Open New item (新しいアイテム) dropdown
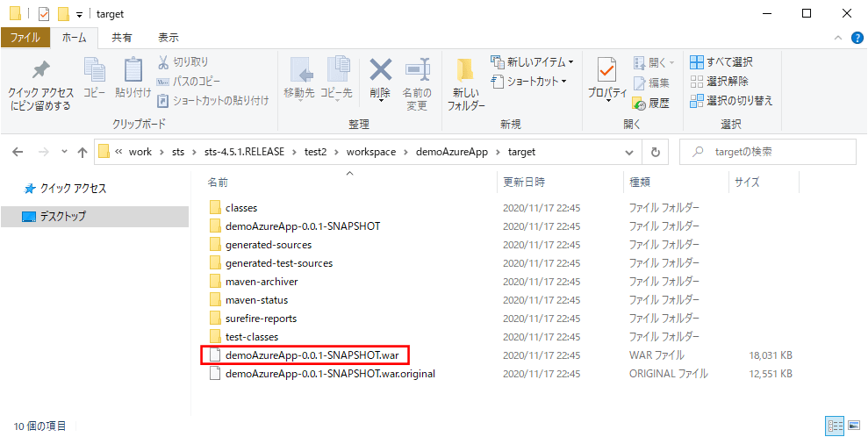Screen dimensions: 868x437 [533, 62]
